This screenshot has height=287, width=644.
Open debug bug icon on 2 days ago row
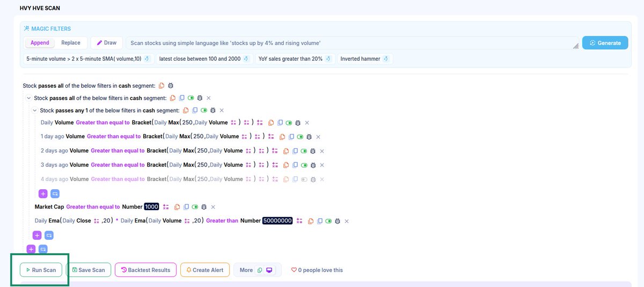pyautogui.click(x=312, y=151)
